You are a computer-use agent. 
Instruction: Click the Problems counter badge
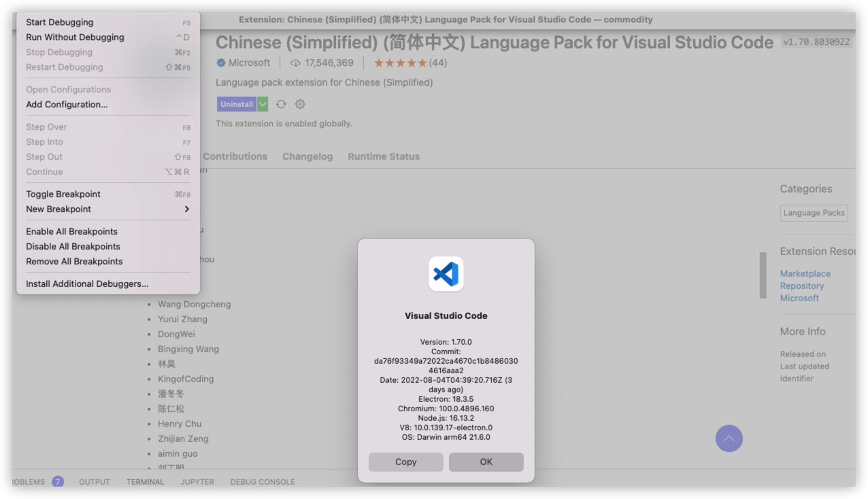pos(58,481)
